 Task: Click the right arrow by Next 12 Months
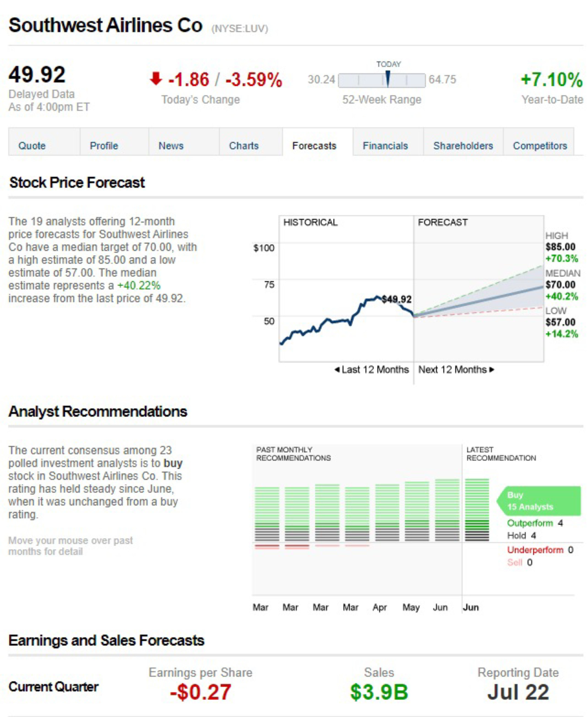(x=492, y=369)
